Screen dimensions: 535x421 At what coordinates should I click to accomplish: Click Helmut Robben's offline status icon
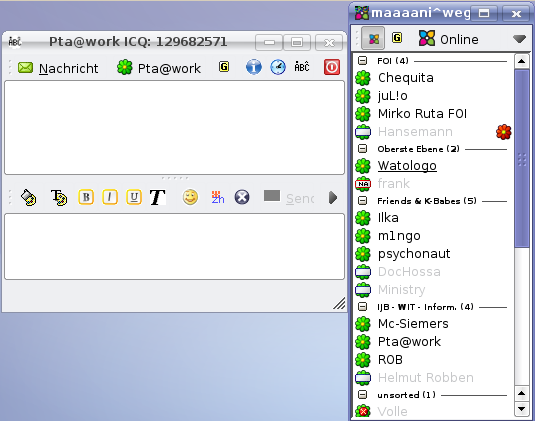(x=363, y=378)
